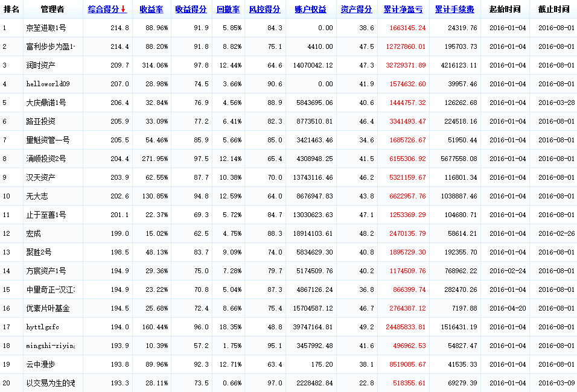Sort by 累计净盈亏 header link
Image resolution: width=577 pixels, height=392 pixels.
click(x=403, y=9)
